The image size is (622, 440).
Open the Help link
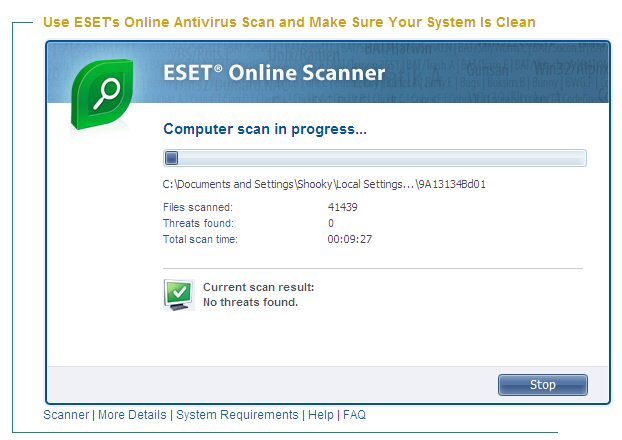click(x=320, y=414)
